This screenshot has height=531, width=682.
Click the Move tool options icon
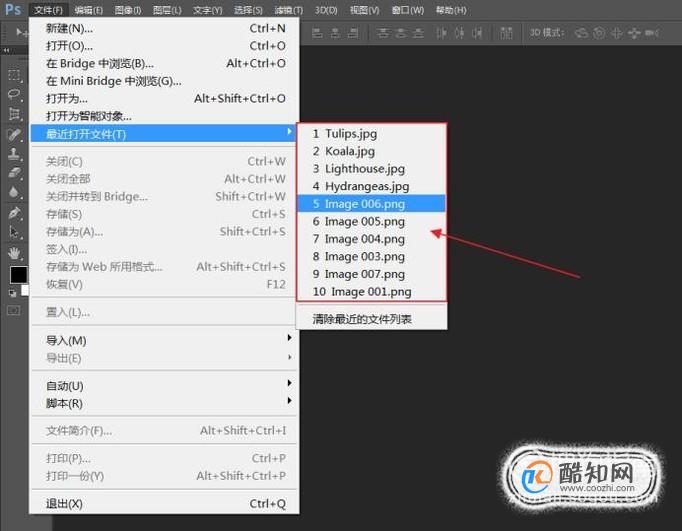(20, 32)
